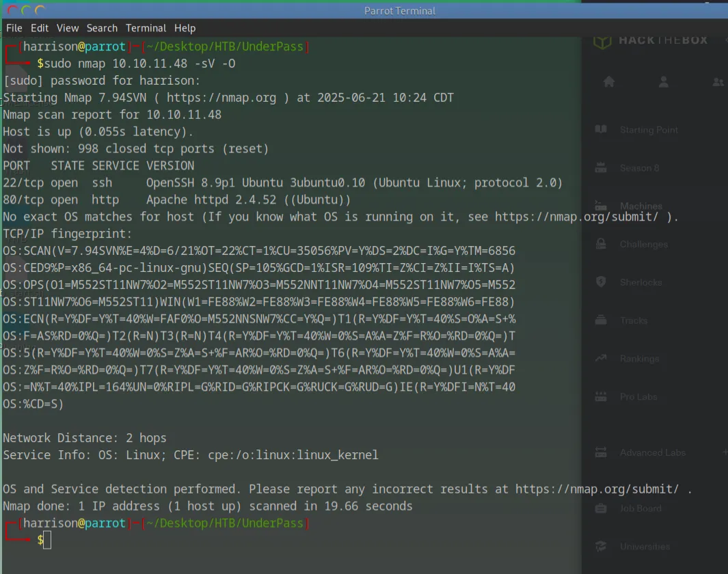728x574 pixels.
Task: Open the user profile icon in sidebar
Action: point(663,82)
